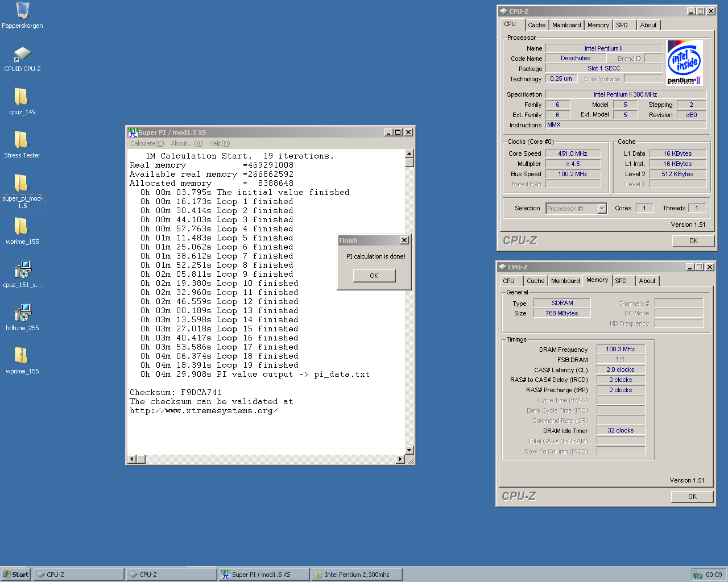Activate Super PI taskbar button

[264, 575]
